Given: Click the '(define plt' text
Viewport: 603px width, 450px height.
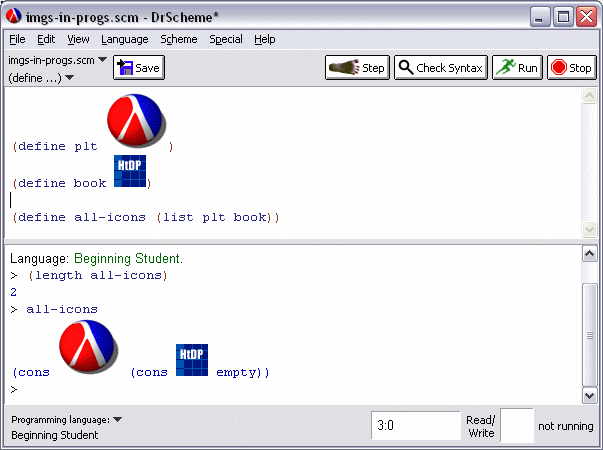Looking at the screenshot, I should point(55,147).
